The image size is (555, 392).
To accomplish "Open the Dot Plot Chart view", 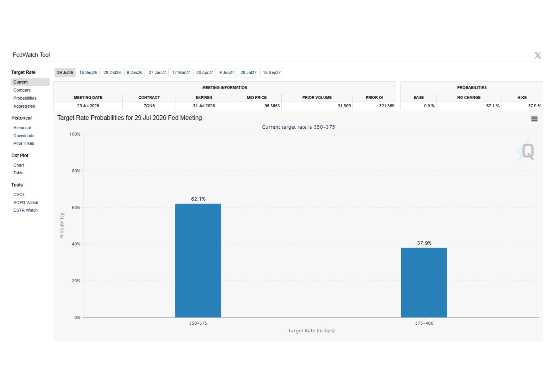I will click(19, 165).
